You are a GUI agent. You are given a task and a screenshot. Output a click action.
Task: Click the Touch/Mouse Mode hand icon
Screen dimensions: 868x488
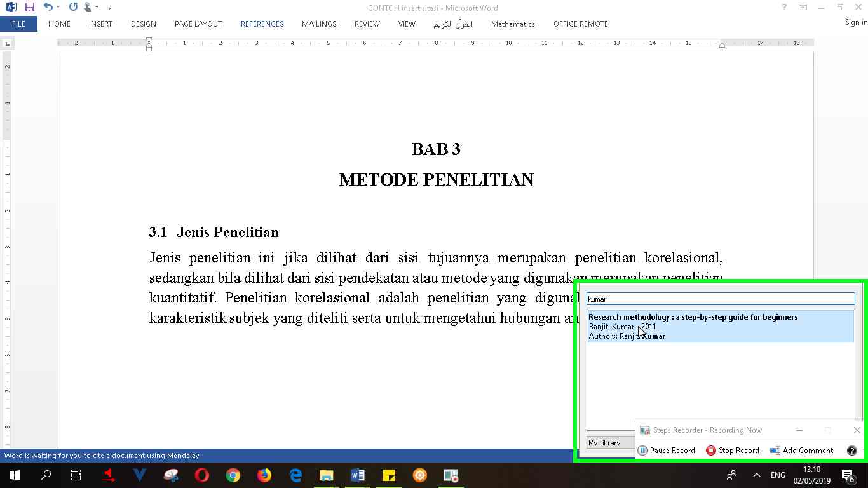88,8
